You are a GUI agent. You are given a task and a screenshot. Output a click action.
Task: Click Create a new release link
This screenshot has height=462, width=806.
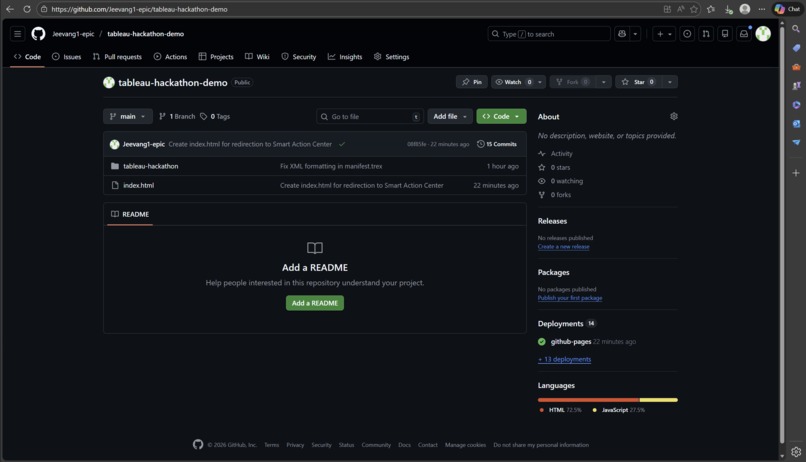click(x=563, y=247)
